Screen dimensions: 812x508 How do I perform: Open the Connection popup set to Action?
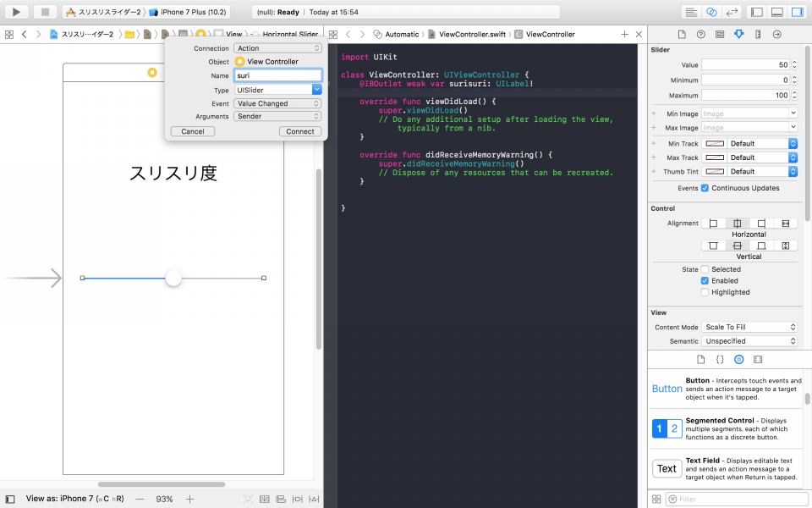[x=277, y=48]
